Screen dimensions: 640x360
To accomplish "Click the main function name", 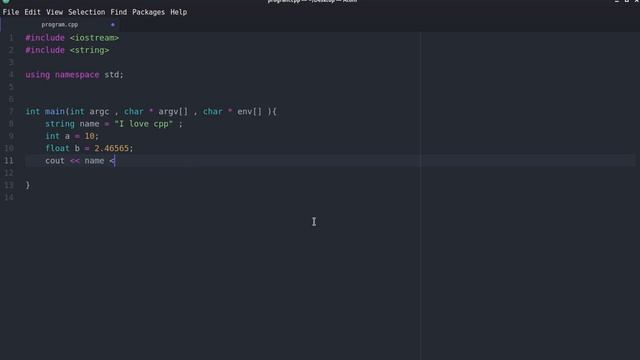I will click(55, 111).
